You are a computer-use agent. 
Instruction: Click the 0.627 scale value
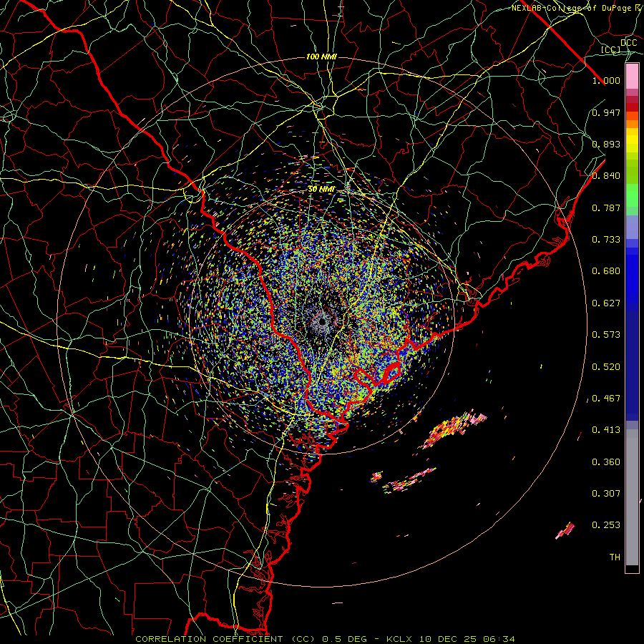coord(606,303)
